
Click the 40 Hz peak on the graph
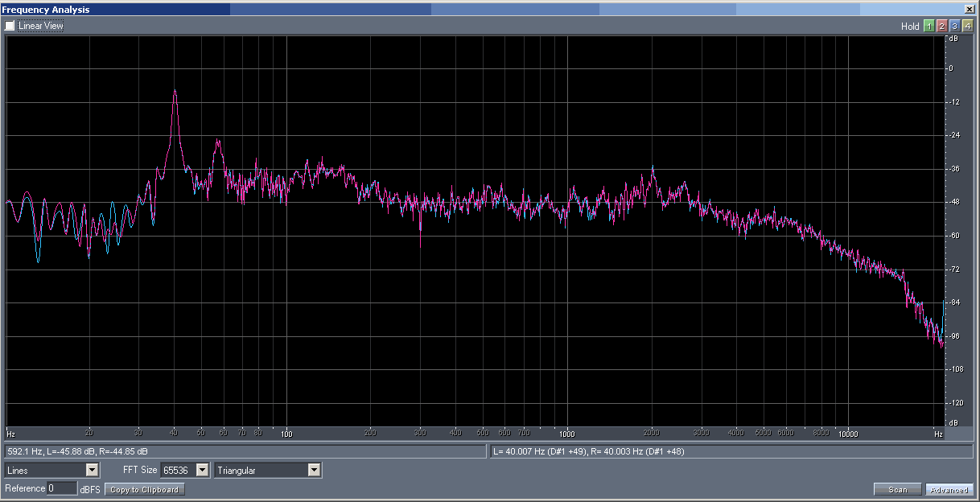[x=175, y=92]
